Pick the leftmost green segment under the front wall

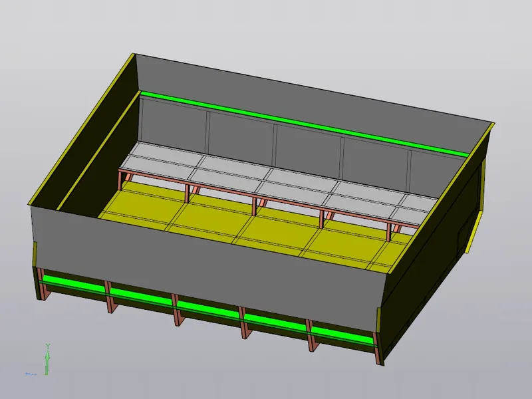(74, 283)
